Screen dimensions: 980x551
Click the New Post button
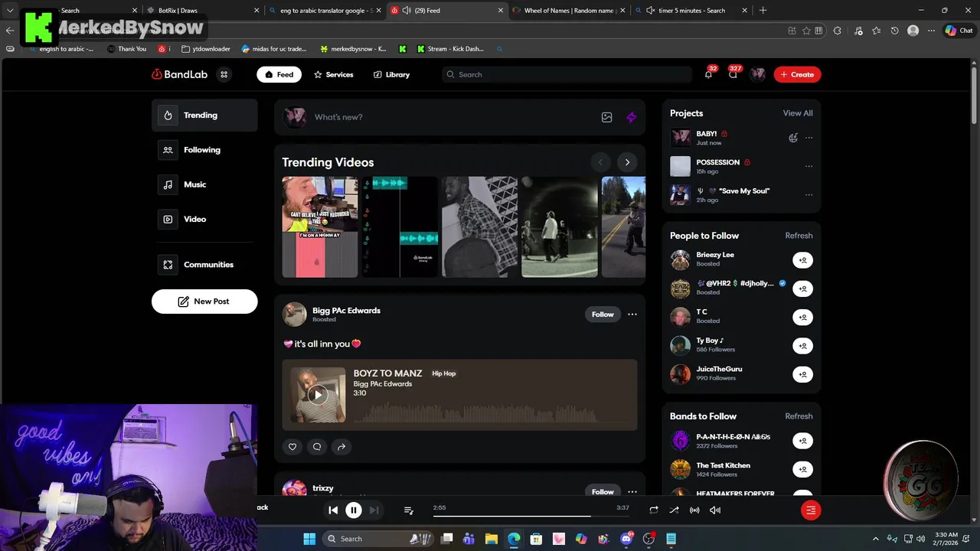pos(204,302)
